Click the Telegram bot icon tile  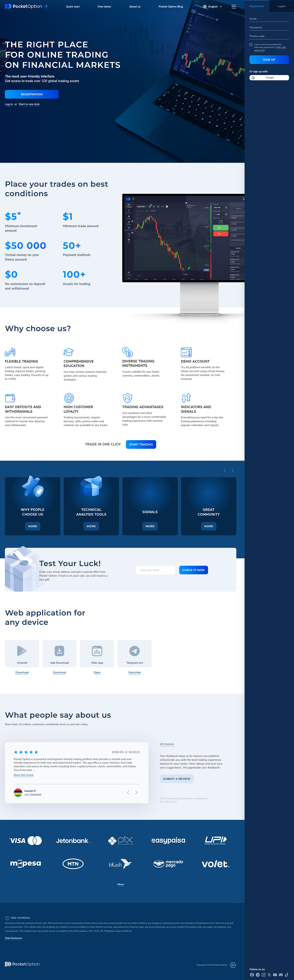(x=135, y=654)
